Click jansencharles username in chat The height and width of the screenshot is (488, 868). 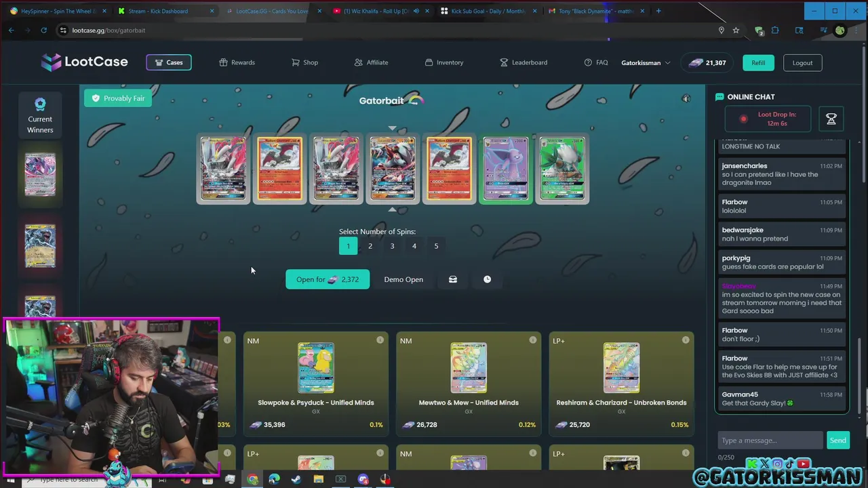click(745, 166)
